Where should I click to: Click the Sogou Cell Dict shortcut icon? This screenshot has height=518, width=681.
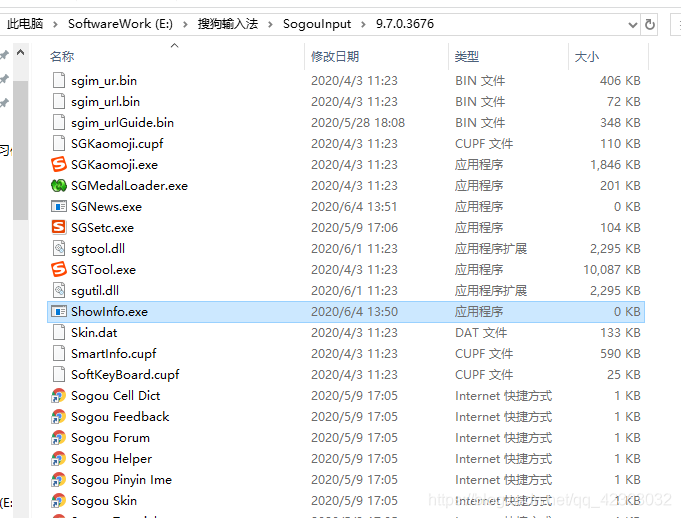(x=59, y=396)
